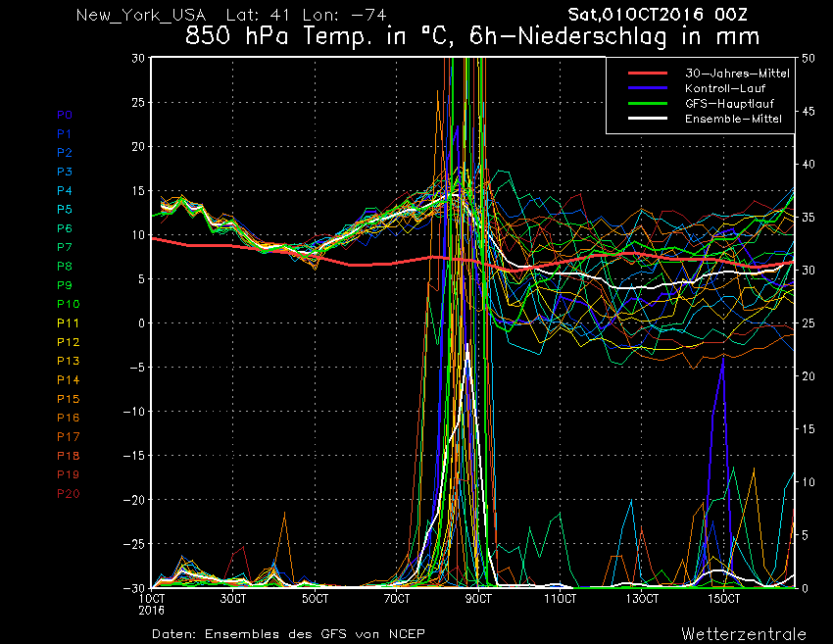Select the P6 member label
This screenshot has width=833, height=644.
point(65,228)
